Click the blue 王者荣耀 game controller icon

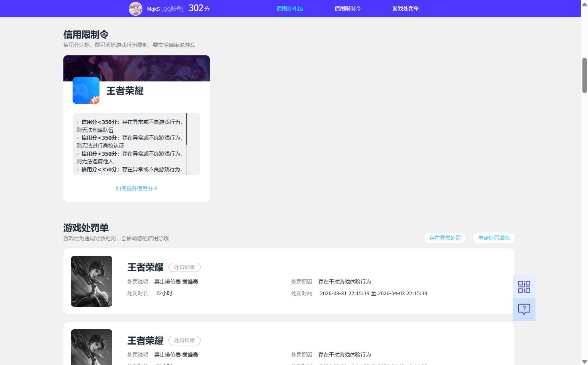[86, 90]
